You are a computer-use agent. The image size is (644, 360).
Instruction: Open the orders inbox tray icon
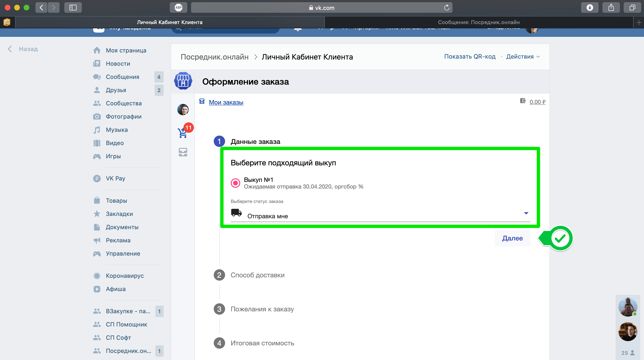tap(183, 152)
